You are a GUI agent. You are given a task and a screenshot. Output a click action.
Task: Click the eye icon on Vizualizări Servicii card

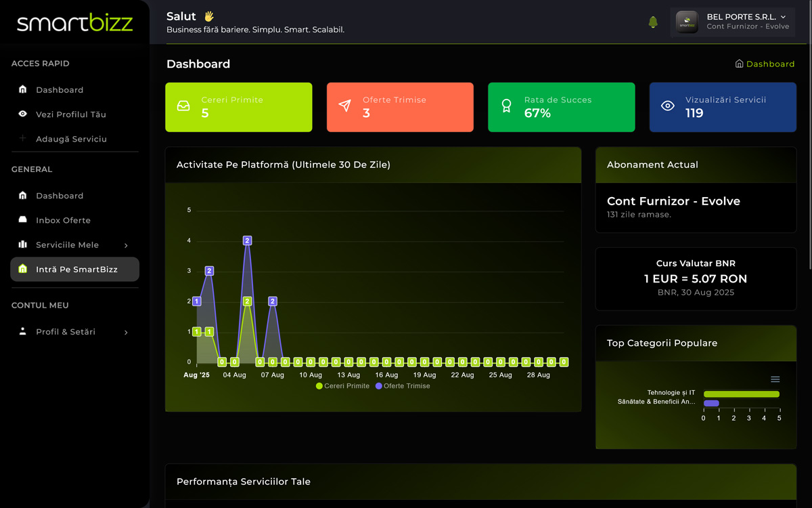pos(668,106)
